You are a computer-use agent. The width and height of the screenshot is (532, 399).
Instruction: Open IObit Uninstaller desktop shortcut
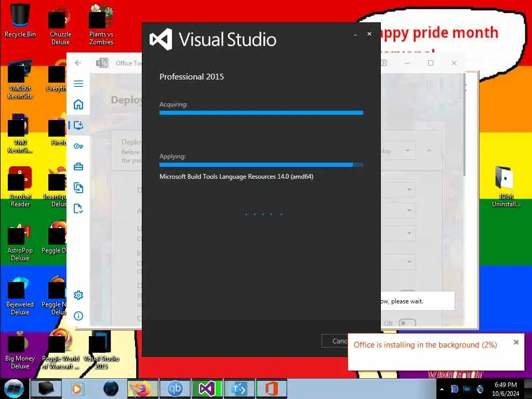point(506,187)
